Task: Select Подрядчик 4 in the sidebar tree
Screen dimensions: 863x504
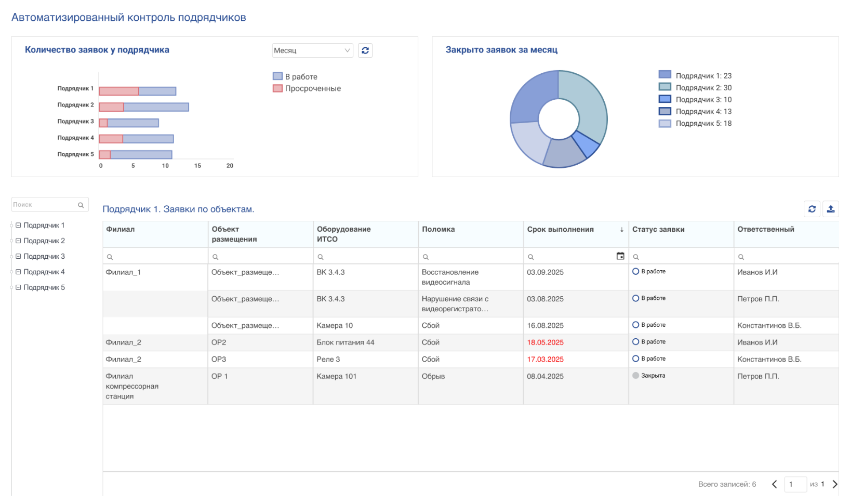Action: click(44, 272)
